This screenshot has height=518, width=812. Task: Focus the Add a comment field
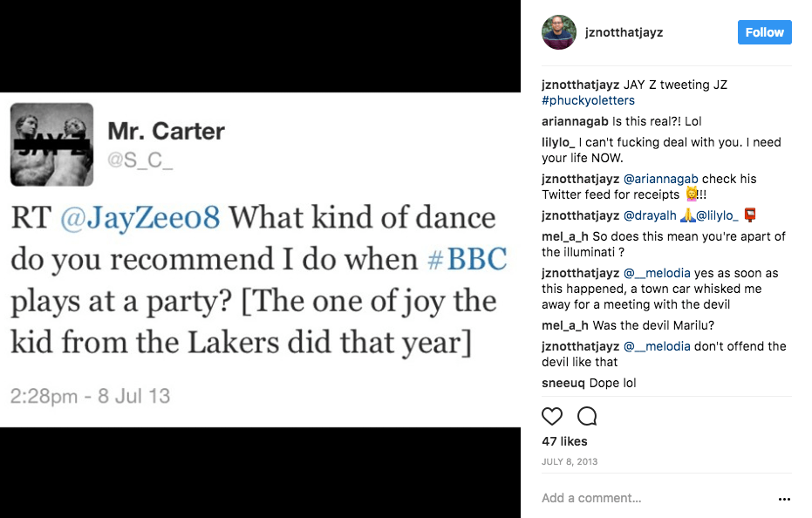(655, 498)
